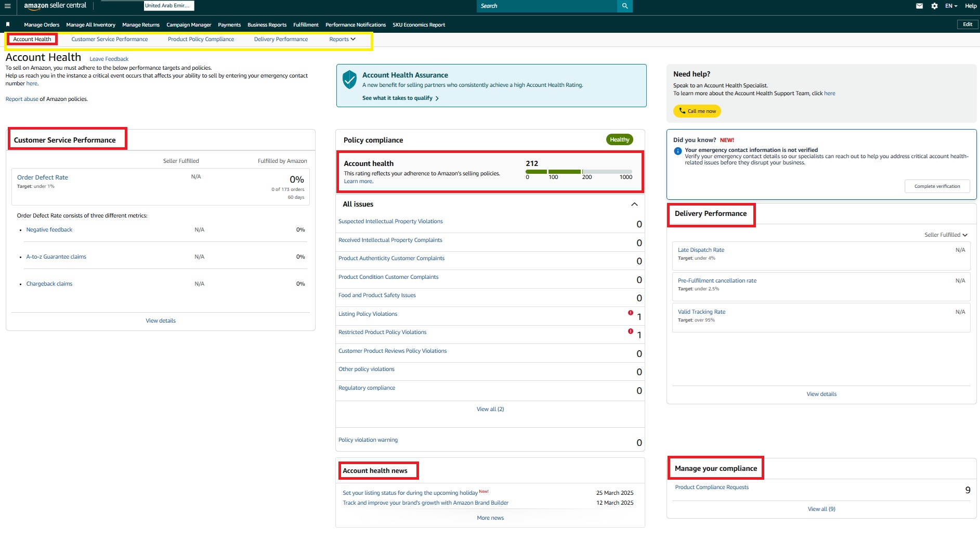
Task: Click the Edit button in navigation bar
Action: 968,24
